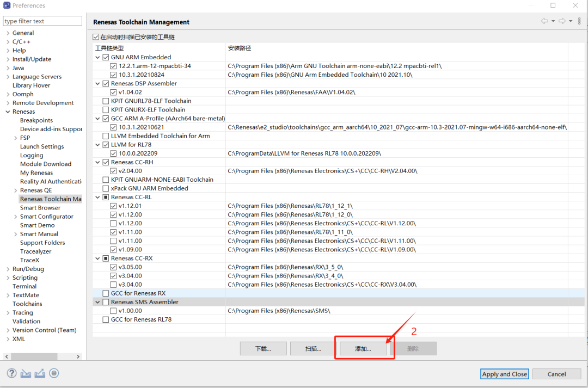This screenshot has width=588, height=388.
Task: Collapse the Renesas CC-RL group
Action: coord(97,197)
